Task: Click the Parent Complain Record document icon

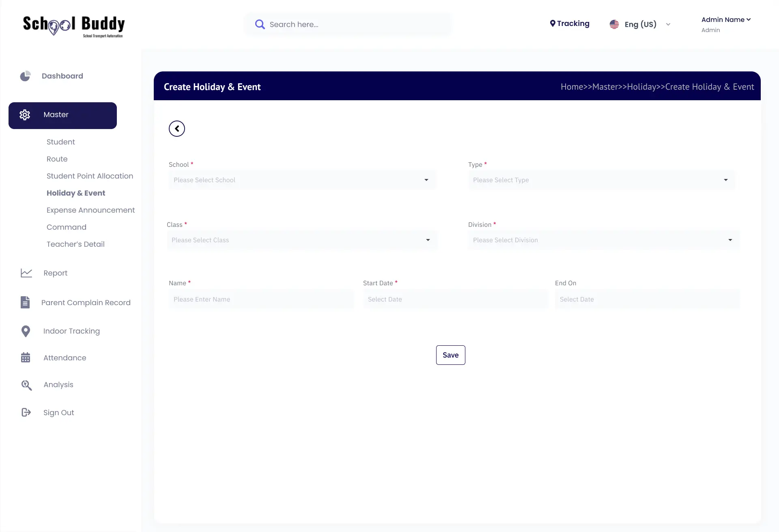Action: pyautogui.click(x=25, y=302)
